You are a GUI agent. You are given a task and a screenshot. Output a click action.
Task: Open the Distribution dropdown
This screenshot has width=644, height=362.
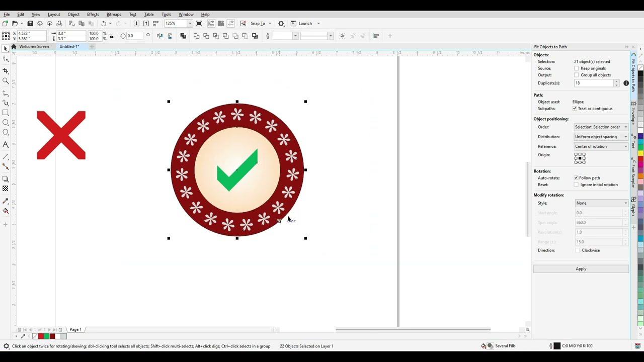pyautogui.click(x=601, y=137)
